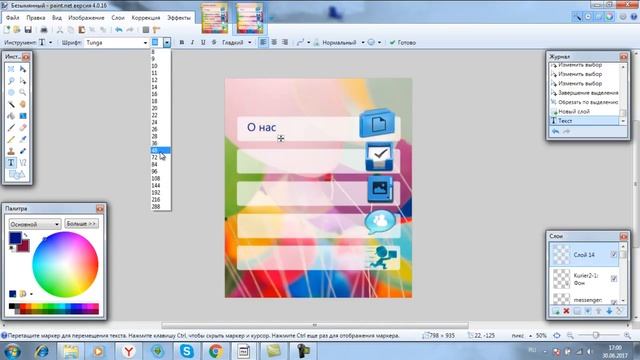
Task: Delete layer with the red X icon
Action: [x=566, y=311]
